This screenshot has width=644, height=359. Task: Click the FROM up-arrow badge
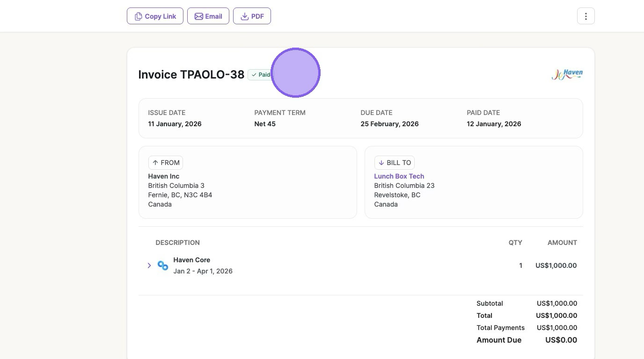(166, 163)
